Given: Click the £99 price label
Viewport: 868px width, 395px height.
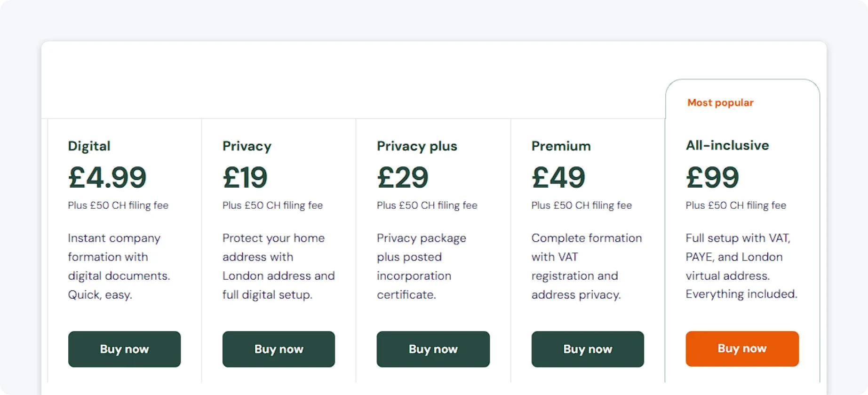Looking at the screenshot, I should [x=712, y=177].
